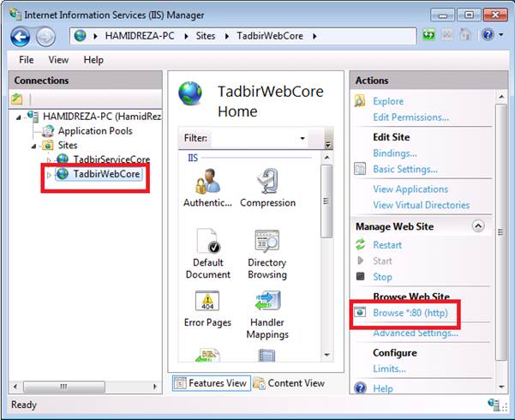
Task: Click the green refresh page toolbar icon
Action: (428, 35)
